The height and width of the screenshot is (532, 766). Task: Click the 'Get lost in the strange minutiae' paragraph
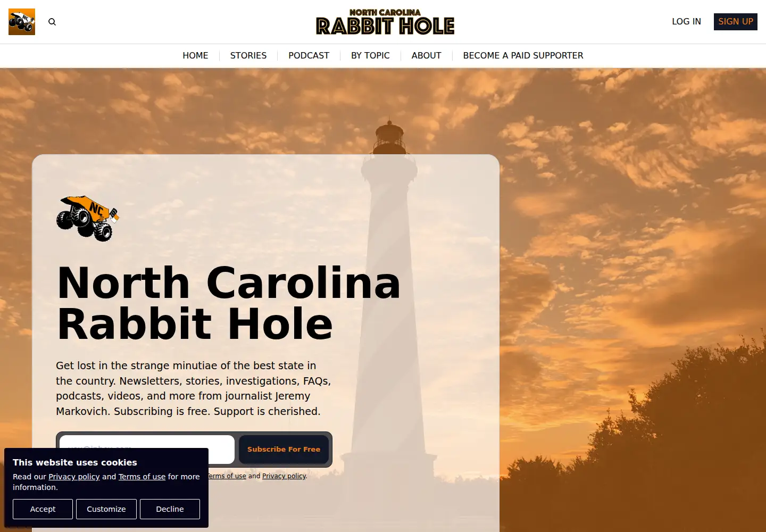click(194, 388)
